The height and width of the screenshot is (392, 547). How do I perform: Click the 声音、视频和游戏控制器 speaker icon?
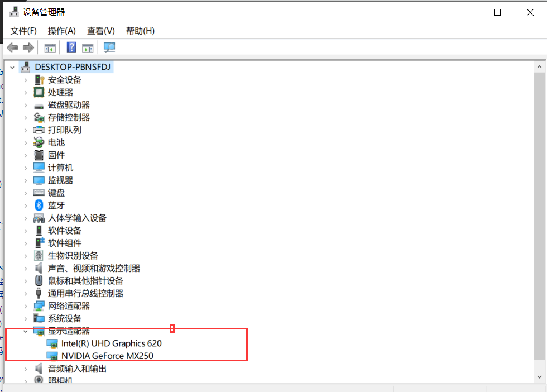click(39, 268)
